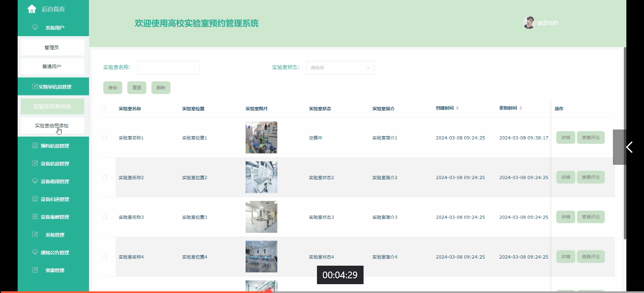Click the 删除 delete button
This screenshot has height=293, width=644.
click(161, 88)
